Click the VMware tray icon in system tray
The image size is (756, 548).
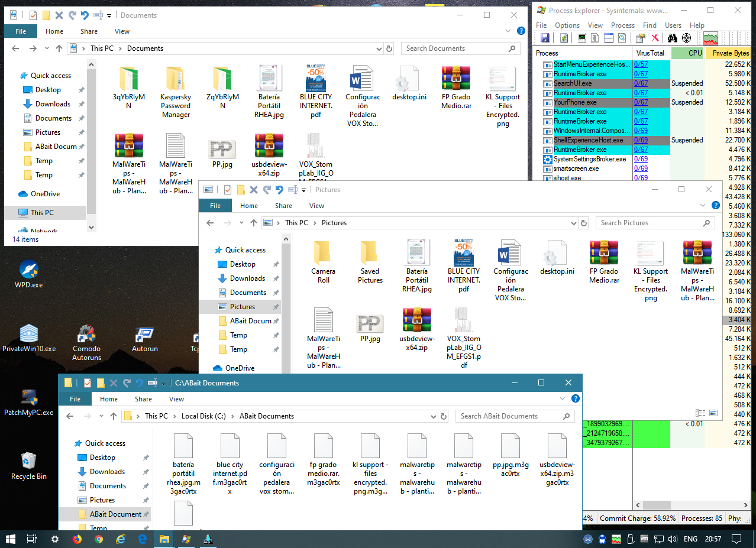click(x=644, y=539)
